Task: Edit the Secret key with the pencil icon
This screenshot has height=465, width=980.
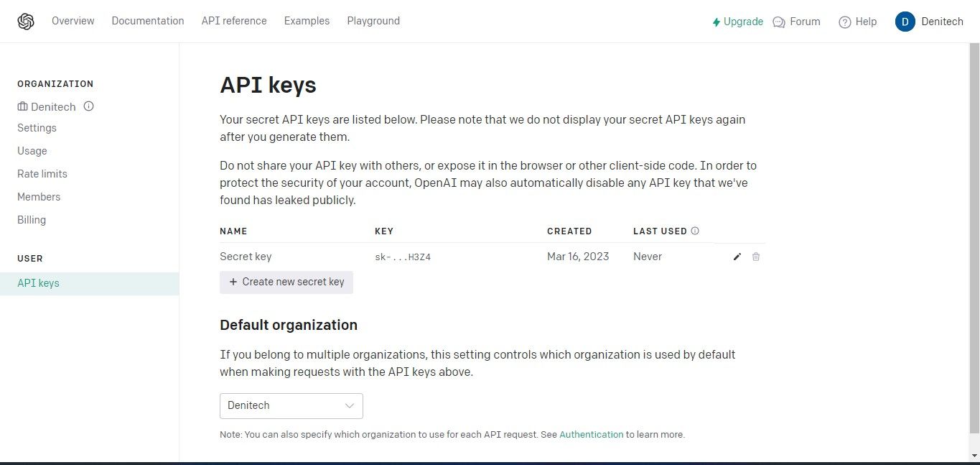Action: [x=737, y=257]
